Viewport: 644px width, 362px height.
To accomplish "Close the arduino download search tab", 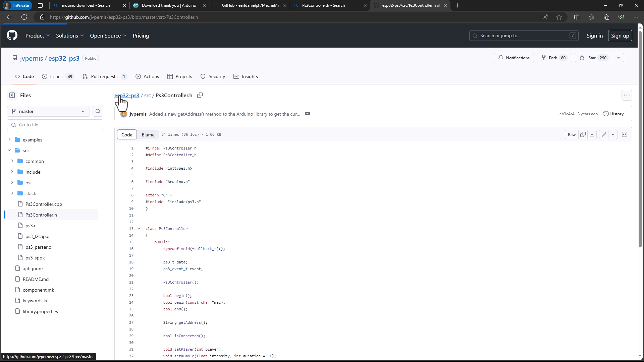I will point(125,5).
